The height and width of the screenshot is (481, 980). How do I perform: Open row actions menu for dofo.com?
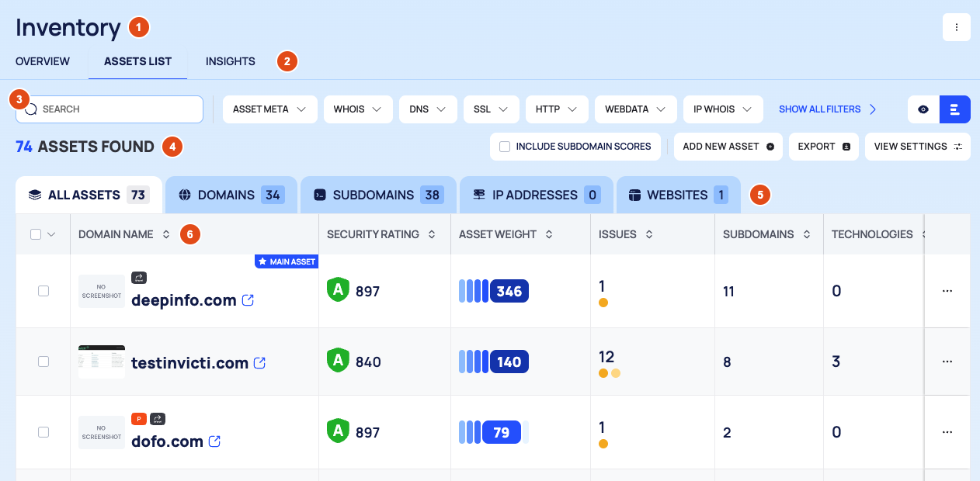947,432
